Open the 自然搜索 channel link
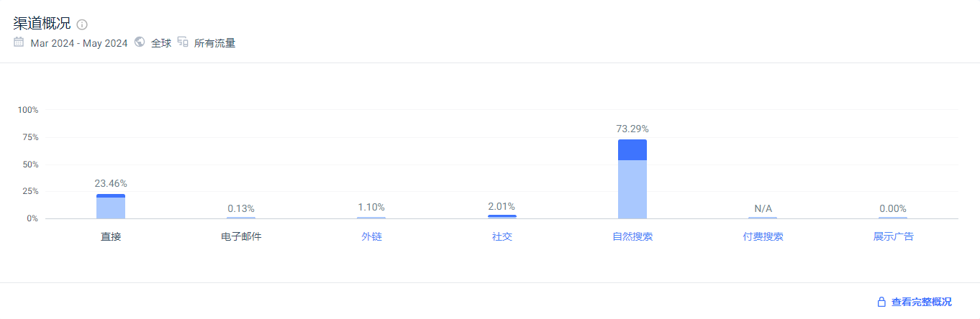This screenshot has height=319, width=980. pyautogui.click(x=632, y=236)
